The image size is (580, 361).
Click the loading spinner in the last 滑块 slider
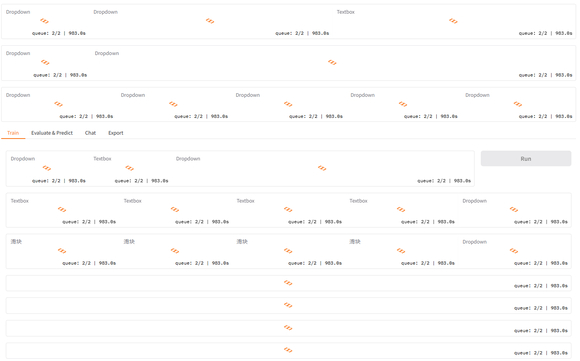point(401,251)
